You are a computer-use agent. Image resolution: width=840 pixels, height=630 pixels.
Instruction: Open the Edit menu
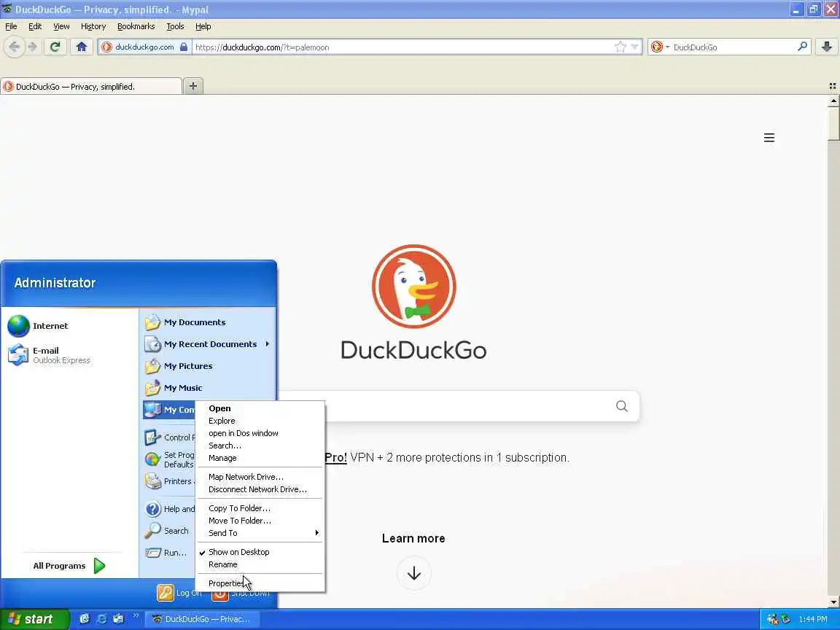click(35, 26)
